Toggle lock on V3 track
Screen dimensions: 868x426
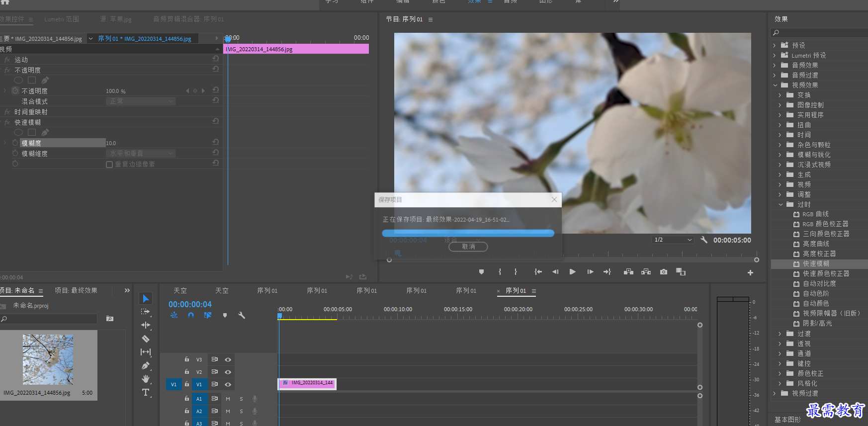[x=187, y=359]
